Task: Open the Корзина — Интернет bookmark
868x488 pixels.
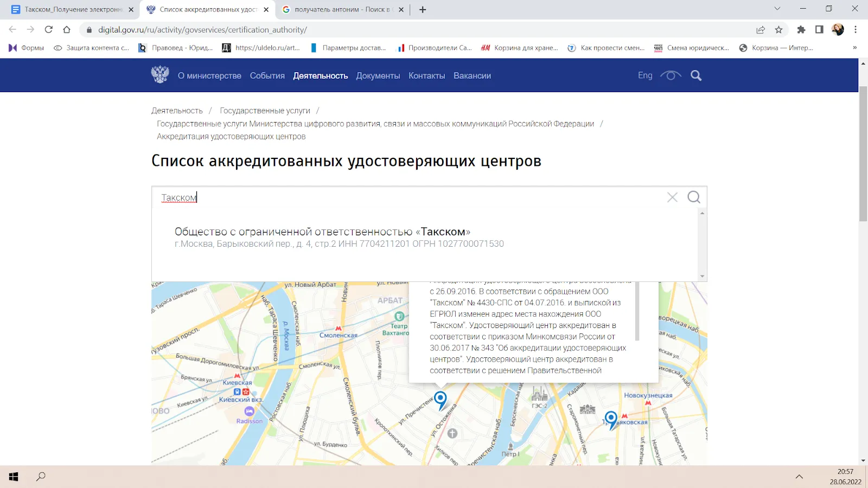Action: (x=776, y=48)
